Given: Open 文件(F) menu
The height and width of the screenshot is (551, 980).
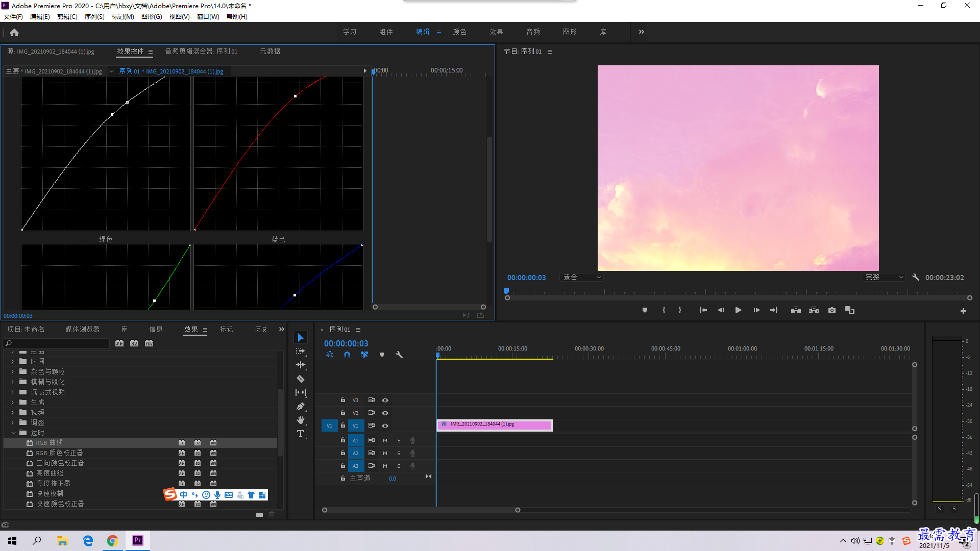Looking at the screenshot, I should pos(13,17).
